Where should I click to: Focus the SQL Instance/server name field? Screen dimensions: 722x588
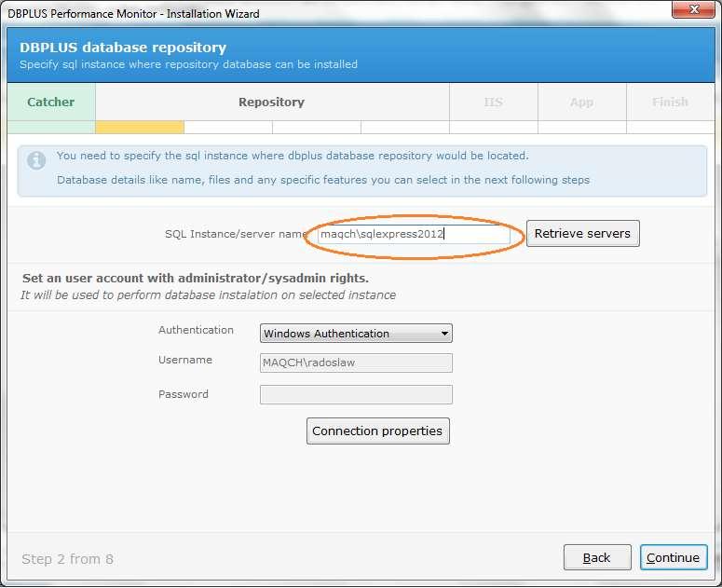tap(414, 234)
